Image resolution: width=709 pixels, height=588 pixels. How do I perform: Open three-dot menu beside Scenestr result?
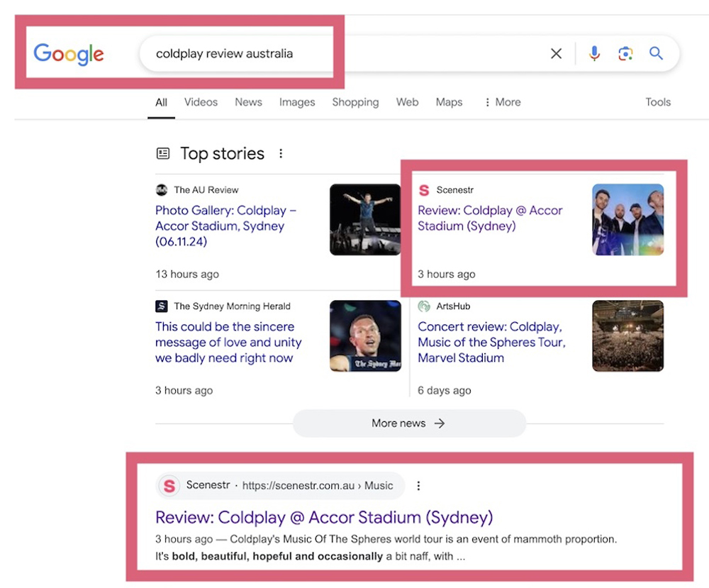pos(418,486)
